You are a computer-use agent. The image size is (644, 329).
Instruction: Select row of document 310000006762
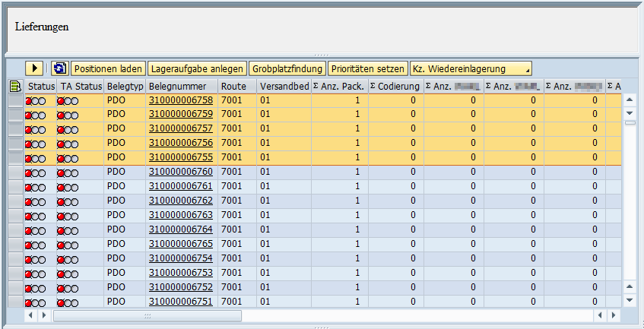15,202
